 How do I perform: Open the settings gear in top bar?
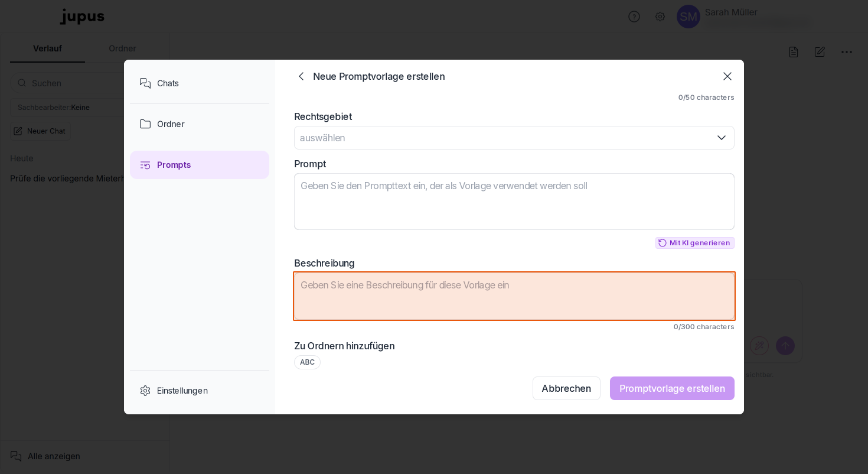660,17
